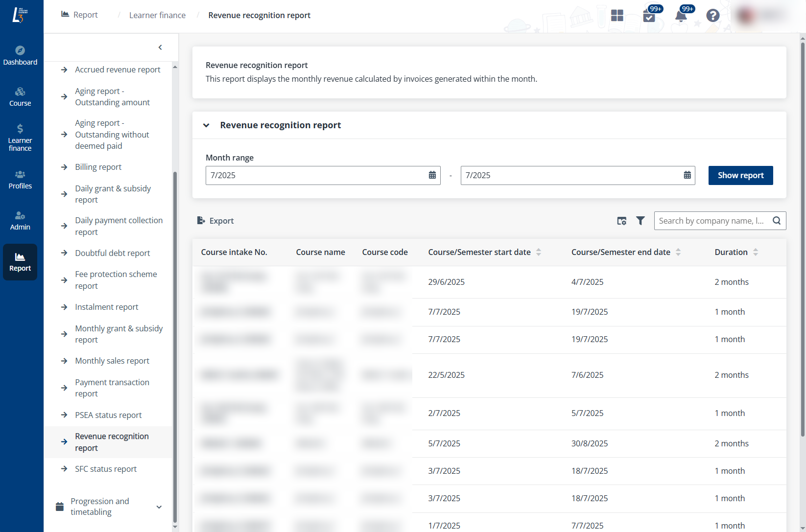This screenshot has height=532, width=806.
Task: Open the Admin section icon
Action: click(x=20, y=220)
